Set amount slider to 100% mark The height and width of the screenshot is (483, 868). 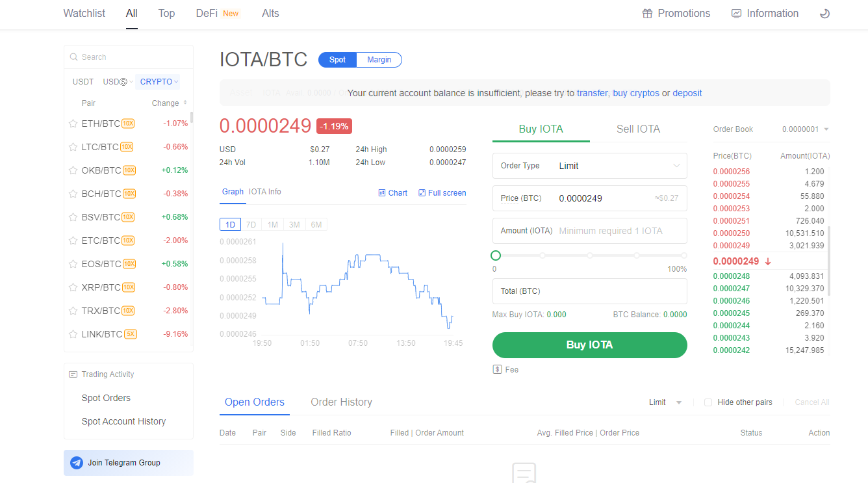click(684, 255)
